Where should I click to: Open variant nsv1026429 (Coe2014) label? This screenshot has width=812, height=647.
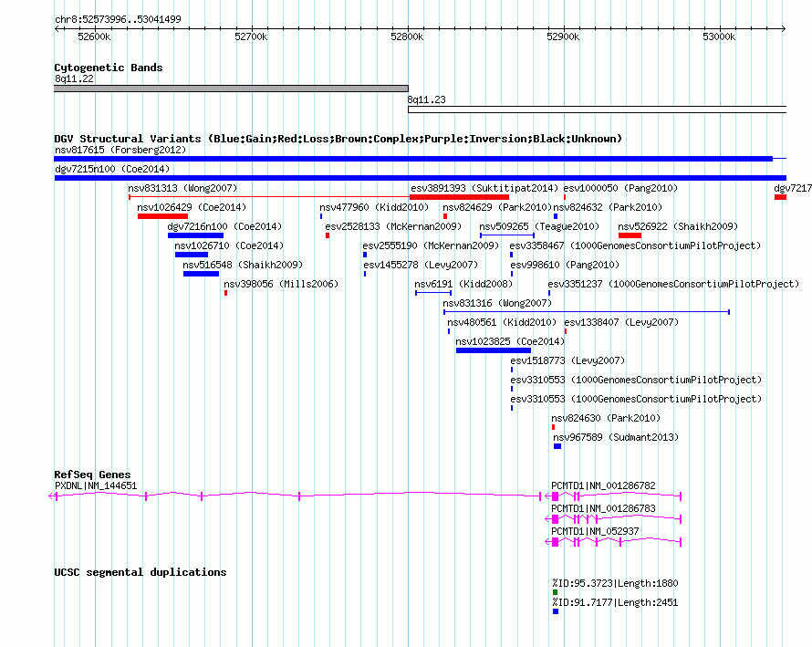(x=192, y=207)
